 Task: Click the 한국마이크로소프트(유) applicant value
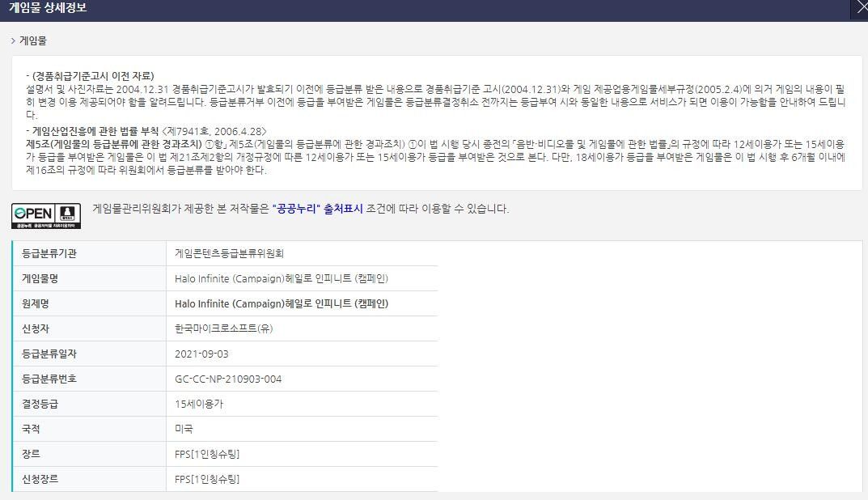[x=223, y=328]
